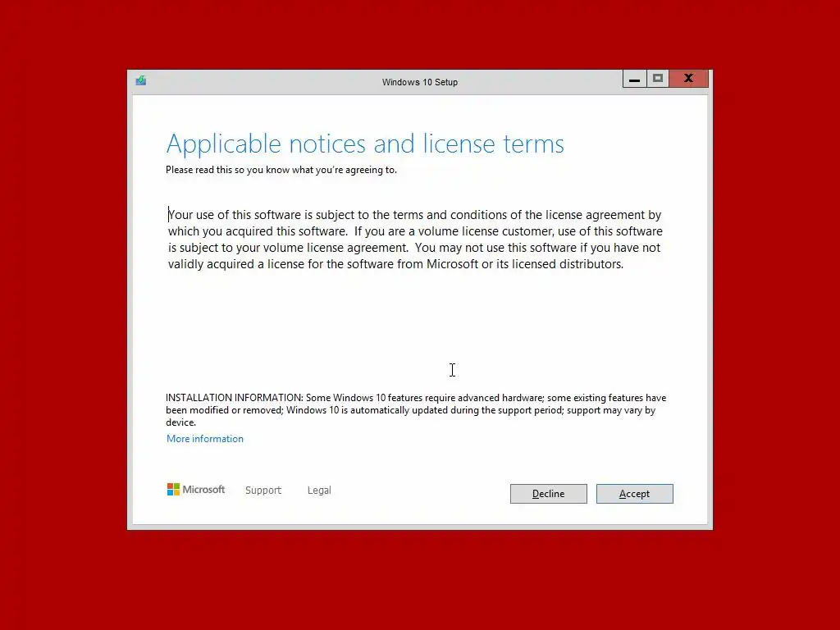
Task: Open the Legal link
Action: [x=319, y=491]
